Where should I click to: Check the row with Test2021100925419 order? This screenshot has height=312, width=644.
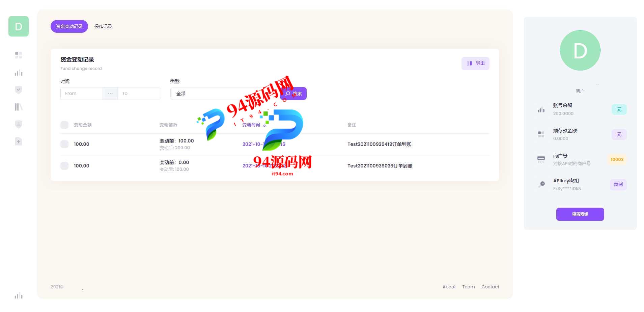[x=64, y=144]
